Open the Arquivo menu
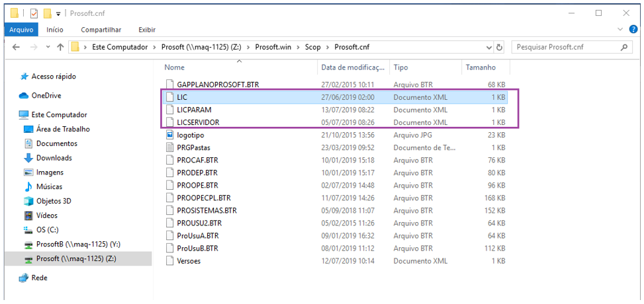Viewport: 644px width, 304px height. pos(21,30)
